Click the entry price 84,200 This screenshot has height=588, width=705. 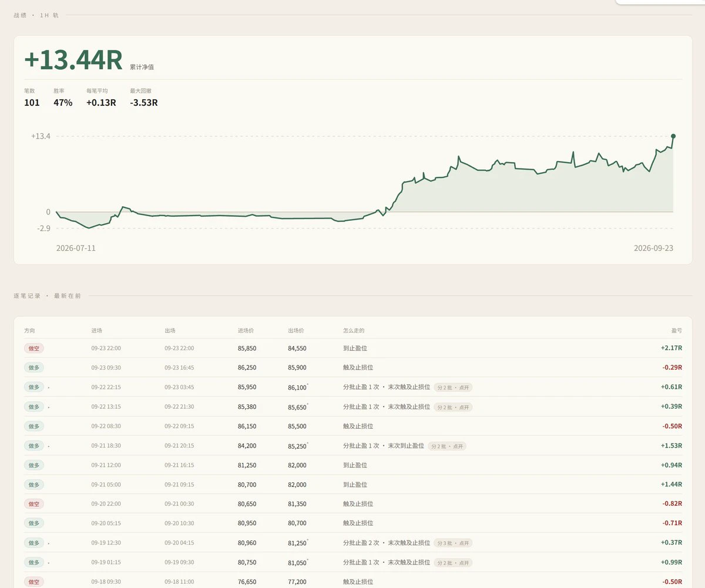coord(247,446)
